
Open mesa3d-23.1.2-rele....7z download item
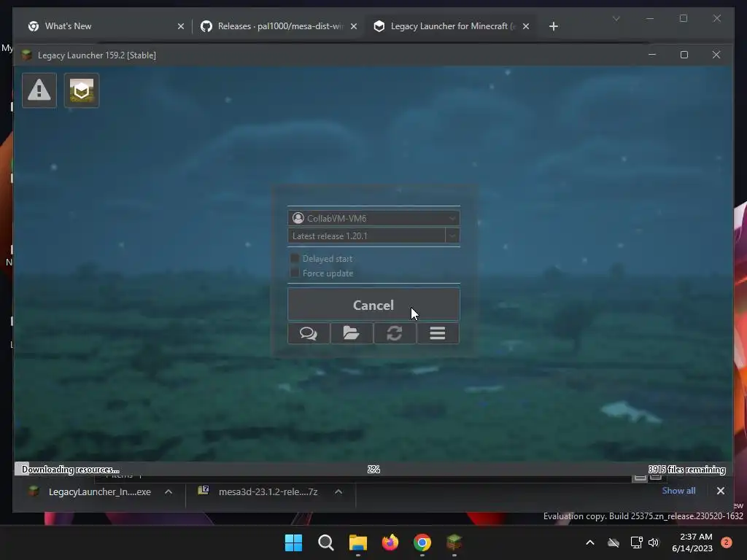268,492
